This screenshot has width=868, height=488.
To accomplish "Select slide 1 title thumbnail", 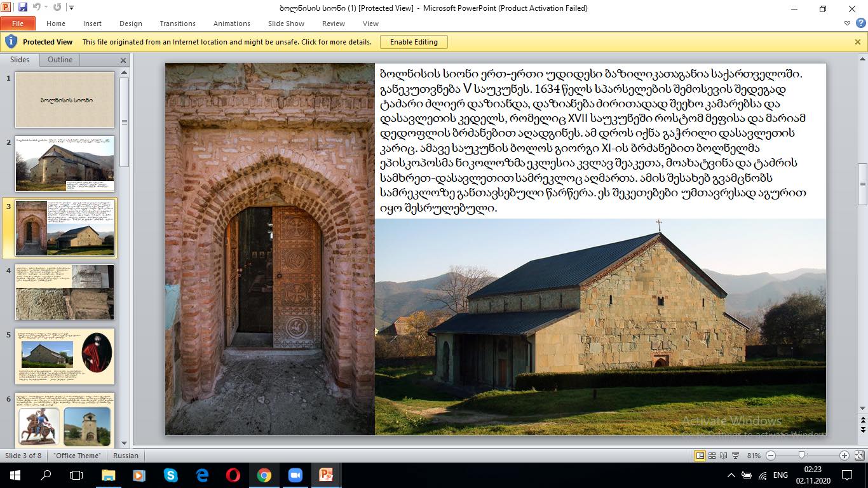I will coord(65,100).
